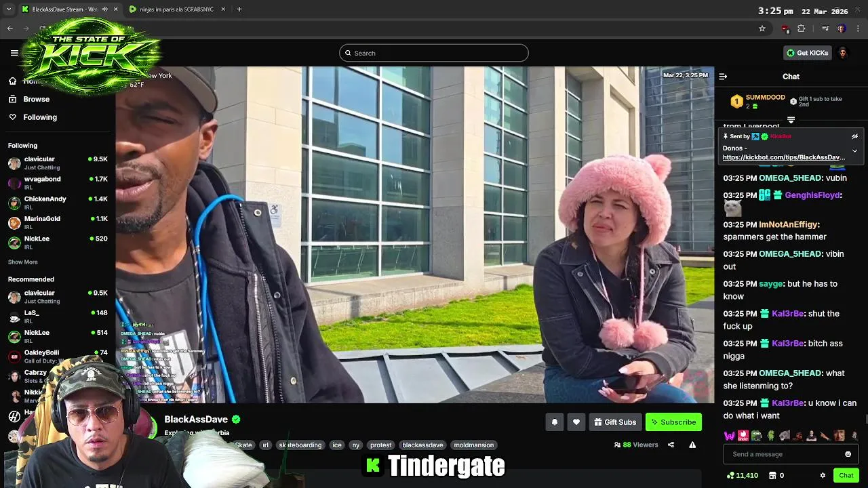Open a new browser tab

[x=239, y=9]
